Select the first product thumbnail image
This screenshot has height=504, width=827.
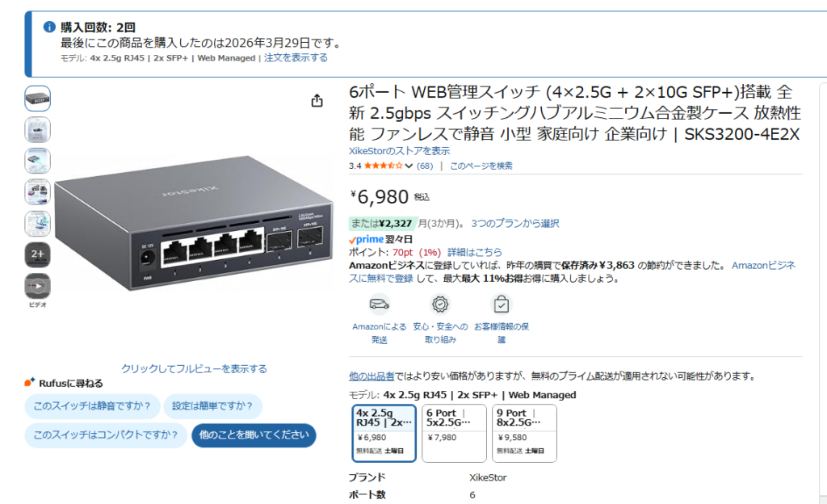click(37, 99)
